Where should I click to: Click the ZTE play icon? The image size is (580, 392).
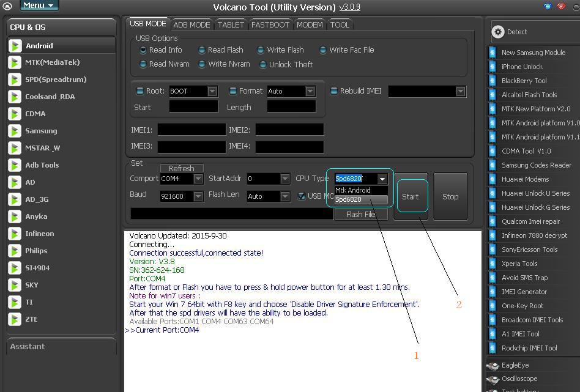[15, 319]
